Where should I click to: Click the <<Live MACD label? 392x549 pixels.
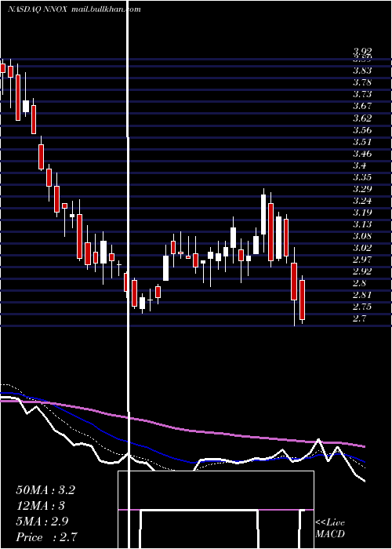[330, 529]
